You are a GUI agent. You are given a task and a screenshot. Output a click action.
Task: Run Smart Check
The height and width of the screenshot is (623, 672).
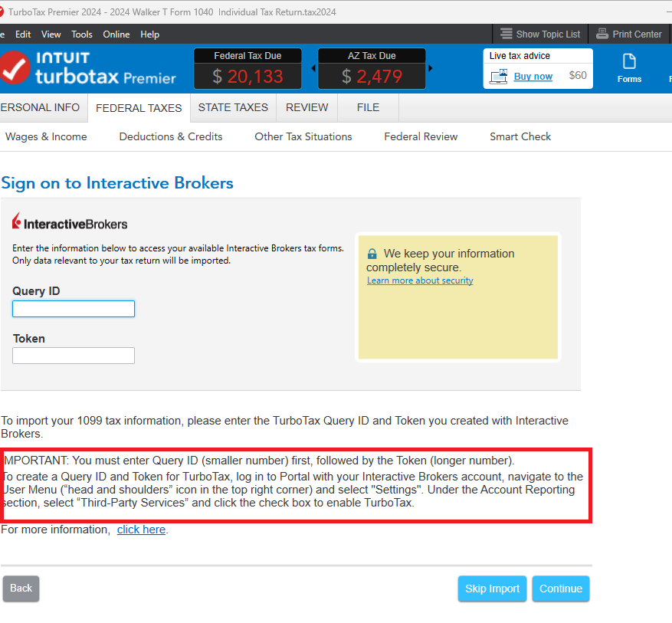pyautogui.click(x=520, y=136)
